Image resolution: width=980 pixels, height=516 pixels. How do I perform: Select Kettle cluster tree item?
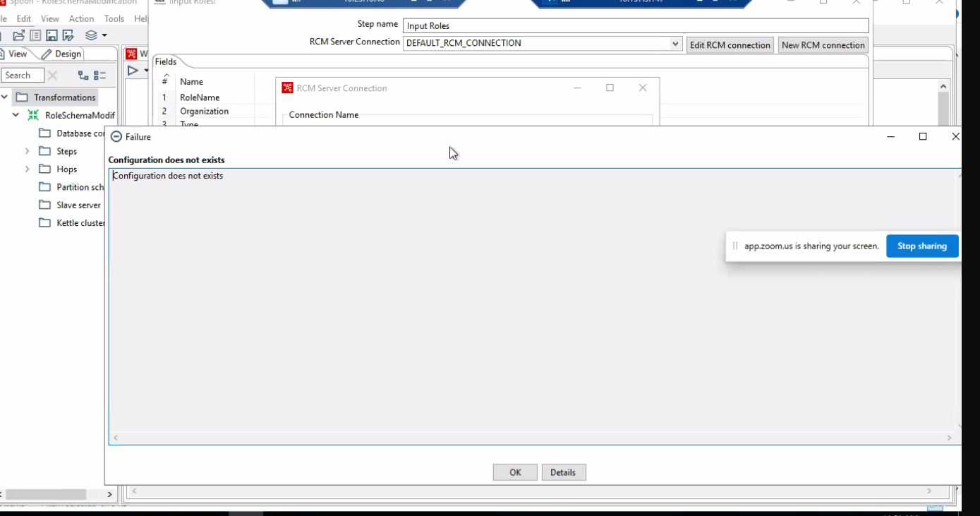coord(80,223)
